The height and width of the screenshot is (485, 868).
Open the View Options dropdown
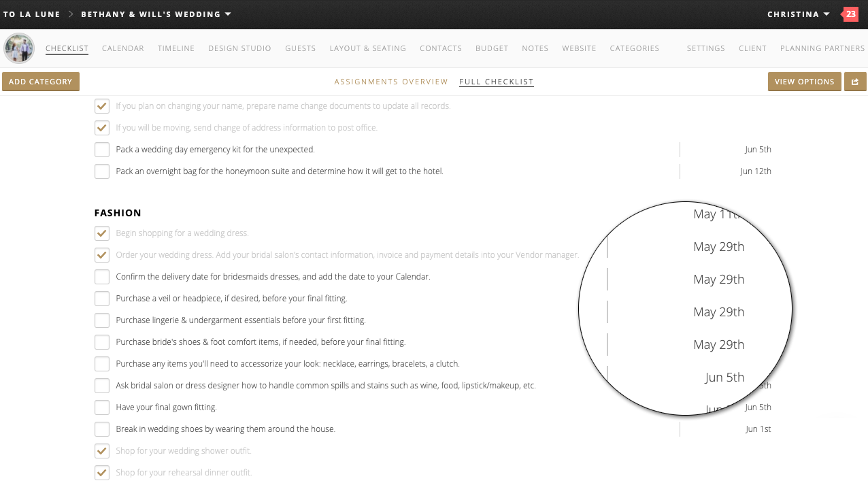[x=804, y=82]
